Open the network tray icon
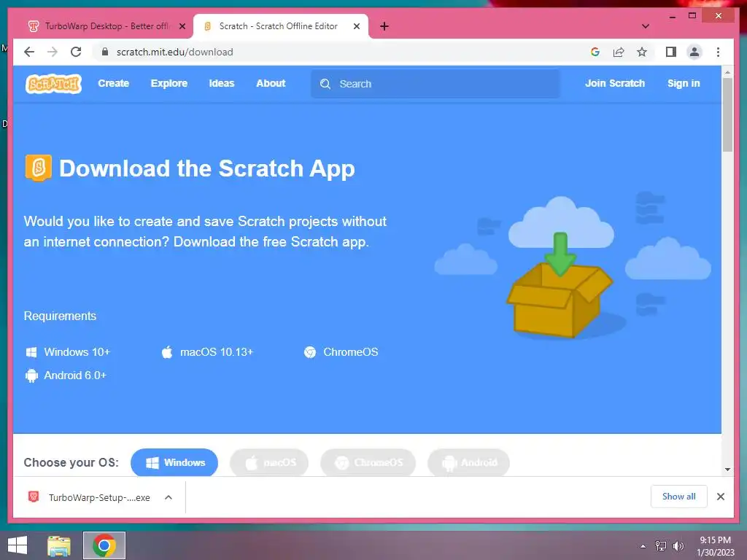 tap(661, 546)
